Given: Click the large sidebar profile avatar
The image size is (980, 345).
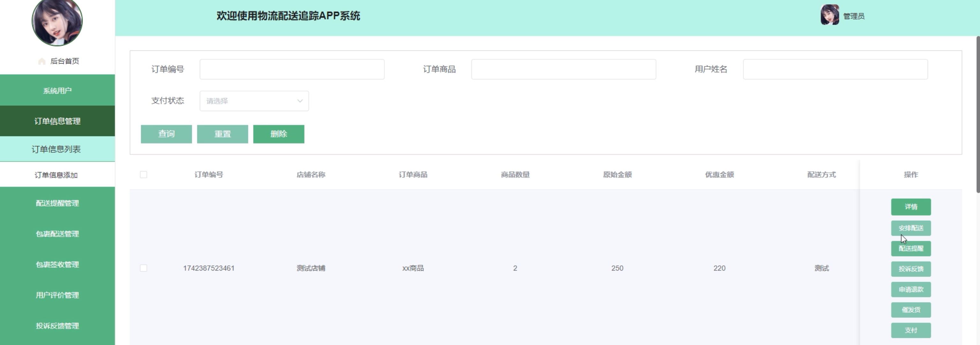Looking at the screenshot, I should pos(57,22).
